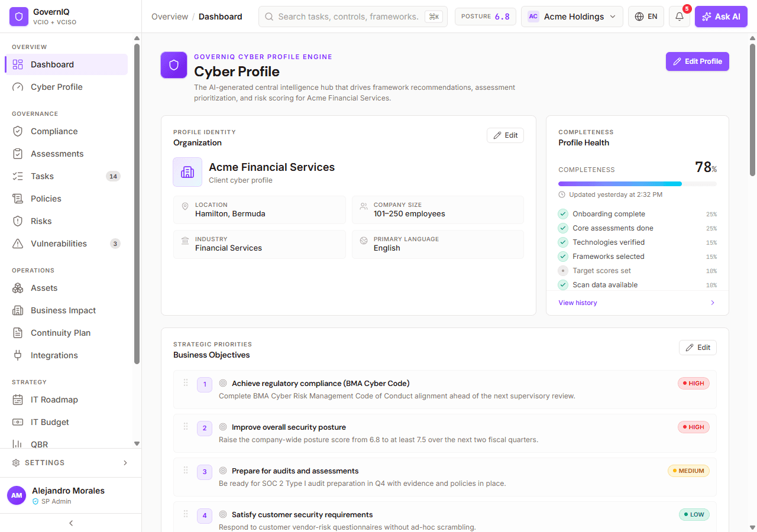Click the Settings gear icon

[x=16, y=463]
